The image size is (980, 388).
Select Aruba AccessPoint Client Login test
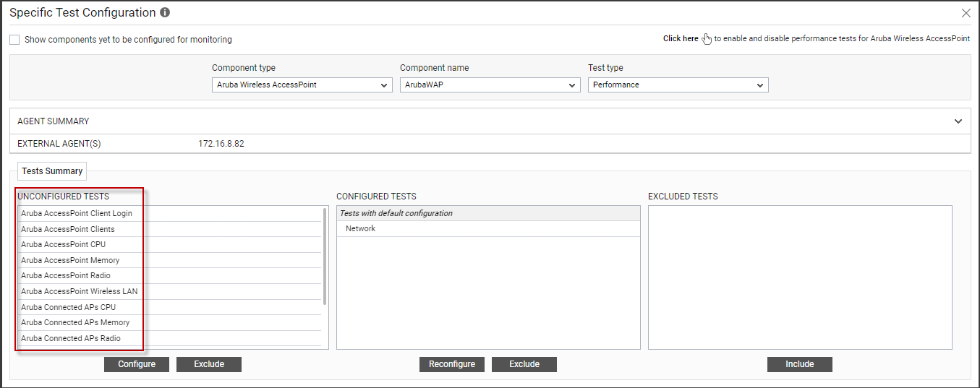point(170,213)
